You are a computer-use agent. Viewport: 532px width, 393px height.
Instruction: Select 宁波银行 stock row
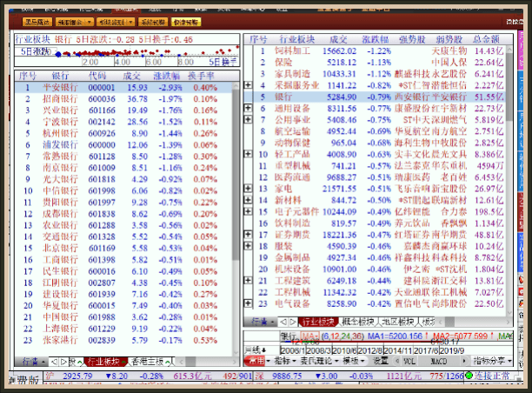pyautogui.click(x=123, y=122)
